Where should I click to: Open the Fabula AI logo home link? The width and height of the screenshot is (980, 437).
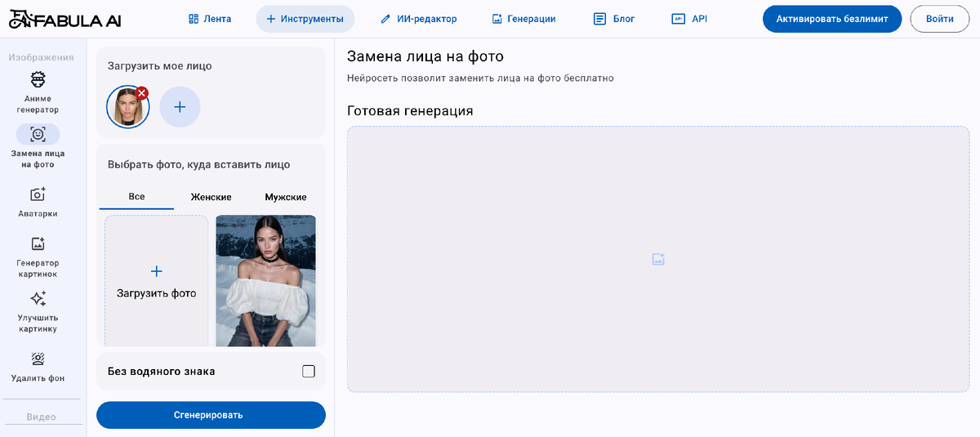(x=65, y=19)
